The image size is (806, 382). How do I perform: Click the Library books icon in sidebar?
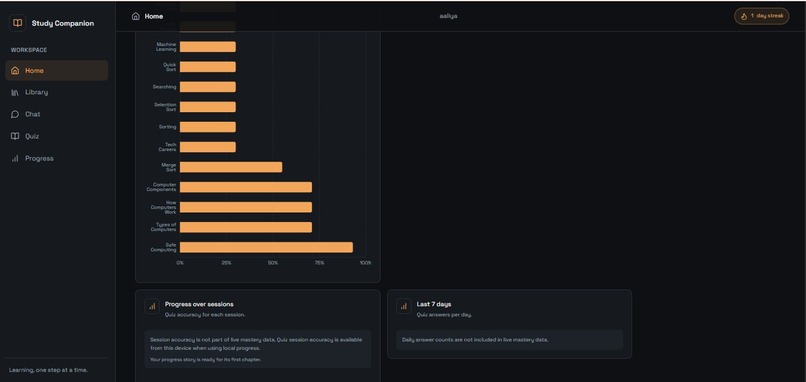click(15, 93)
